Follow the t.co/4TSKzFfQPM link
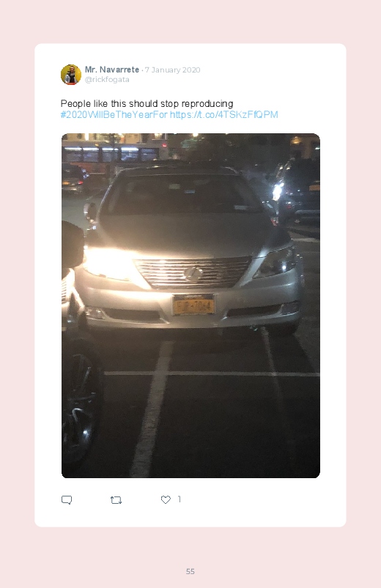Image resolution: width=381 pixels, height=588 pixels. pyautogui.click(x=224, y=114)
